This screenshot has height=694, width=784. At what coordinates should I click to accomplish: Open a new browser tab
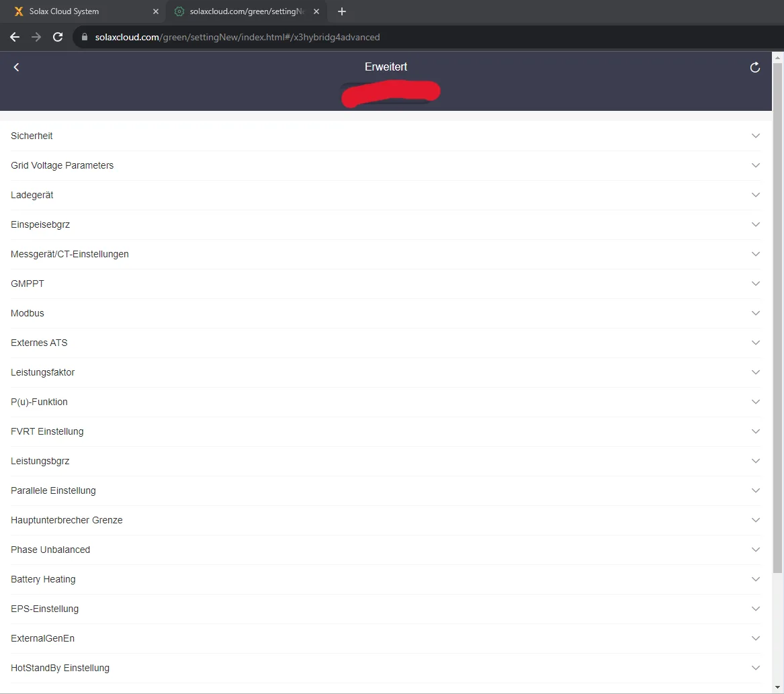(342, 11)
